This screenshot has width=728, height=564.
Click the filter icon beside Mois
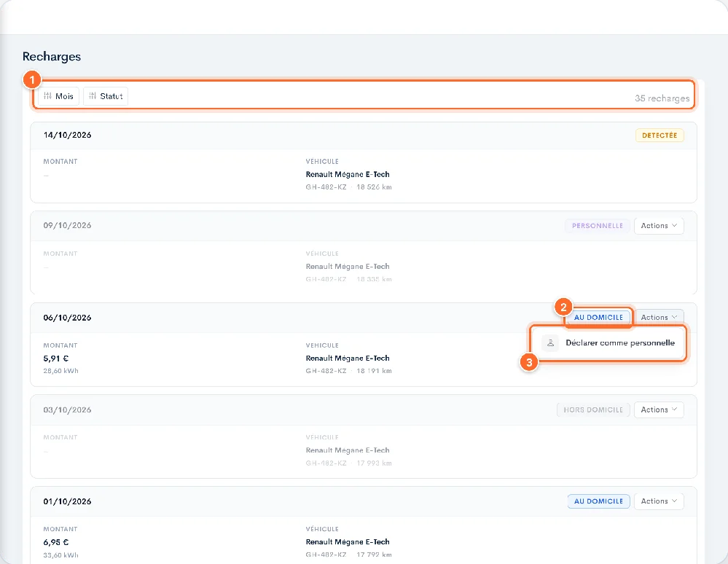(x=47, y=96)
